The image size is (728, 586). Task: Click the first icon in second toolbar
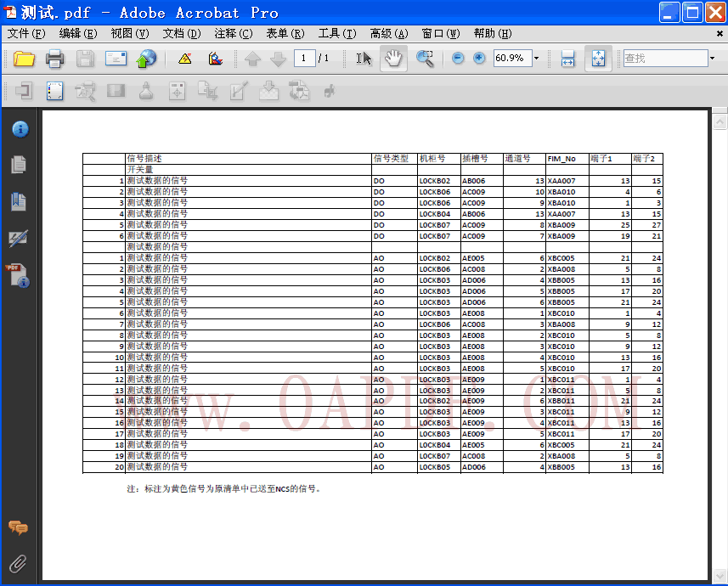(23, 91)
